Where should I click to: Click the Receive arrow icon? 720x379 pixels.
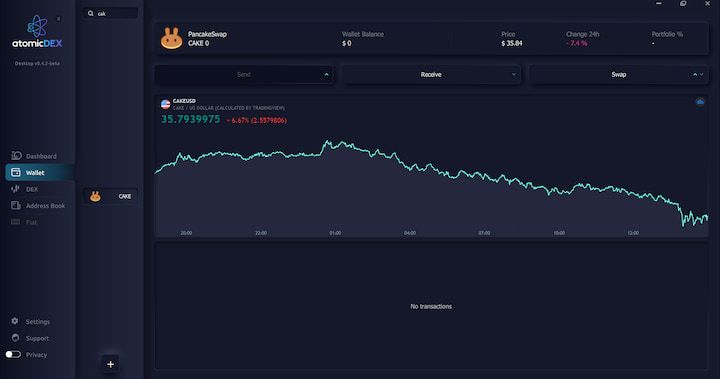click(x=513, y=74)
